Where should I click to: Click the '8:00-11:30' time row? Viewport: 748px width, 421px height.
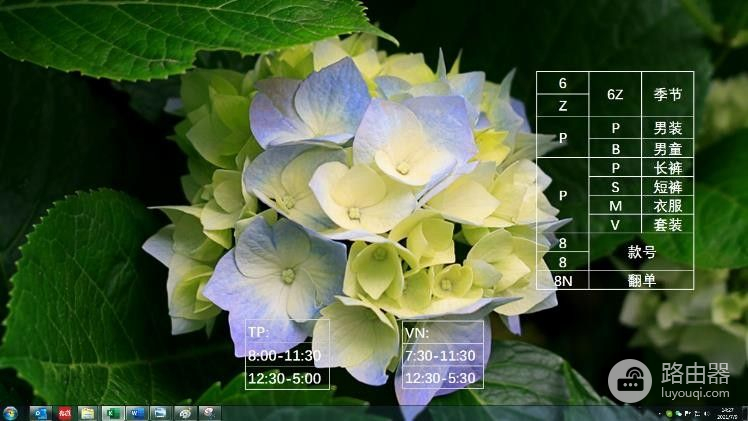tap(287, 355)
